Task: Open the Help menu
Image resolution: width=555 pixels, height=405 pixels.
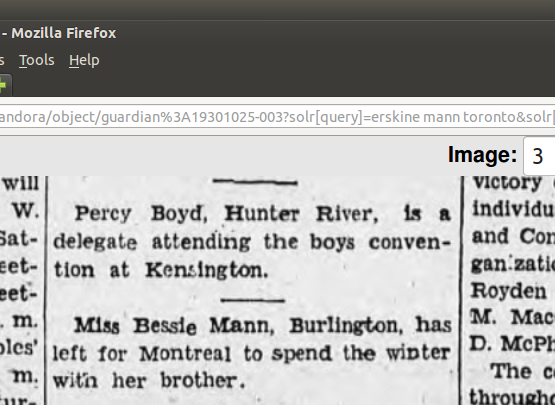Action: pos(84,60)
